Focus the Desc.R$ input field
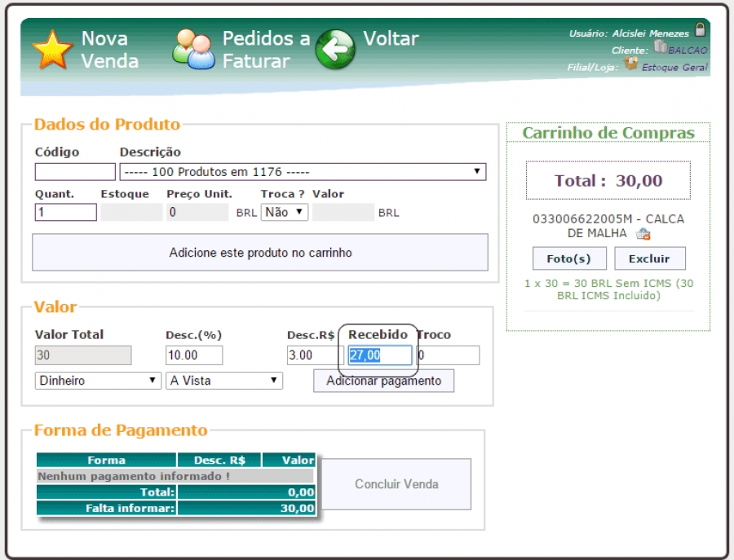 [315, 355]
